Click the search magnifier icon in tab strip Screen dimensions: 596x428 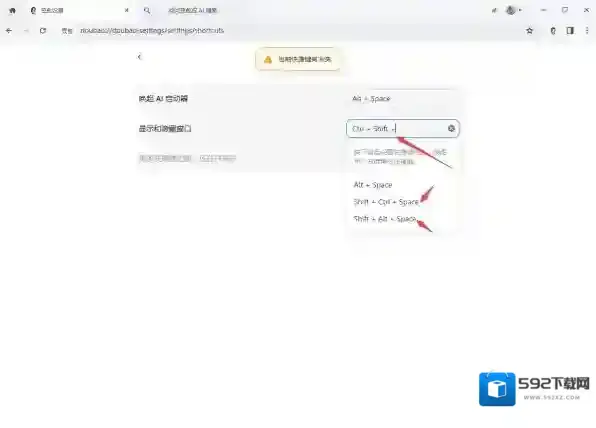147,10
